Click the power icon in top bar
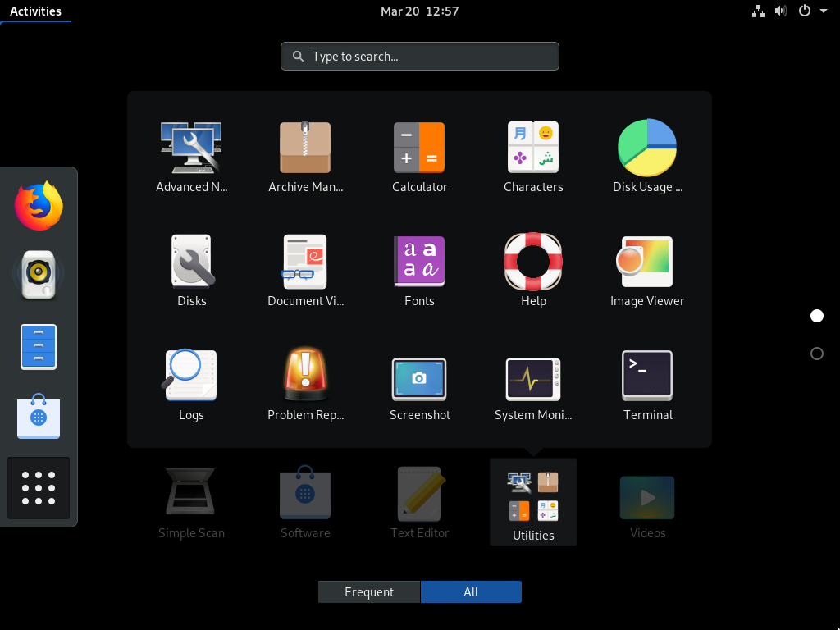The image size is (840, 630). (x=805, y=11)
